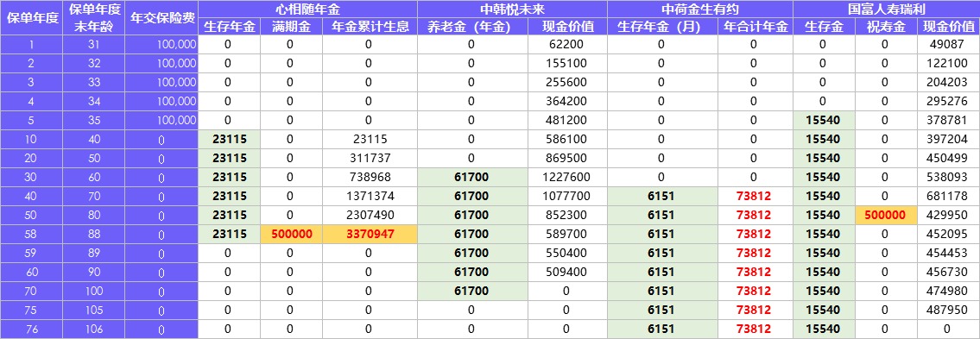Screen dimensions: 980x339
Task: Click the highlighted 3370947 accumulated interest cell
Action: pos(370,234)
